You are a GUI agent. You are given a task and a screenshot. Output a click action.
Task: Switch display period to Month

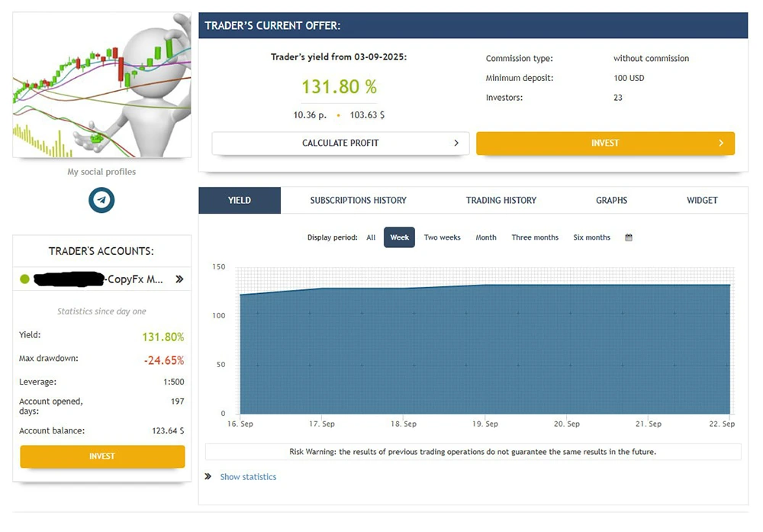point(486,237)
